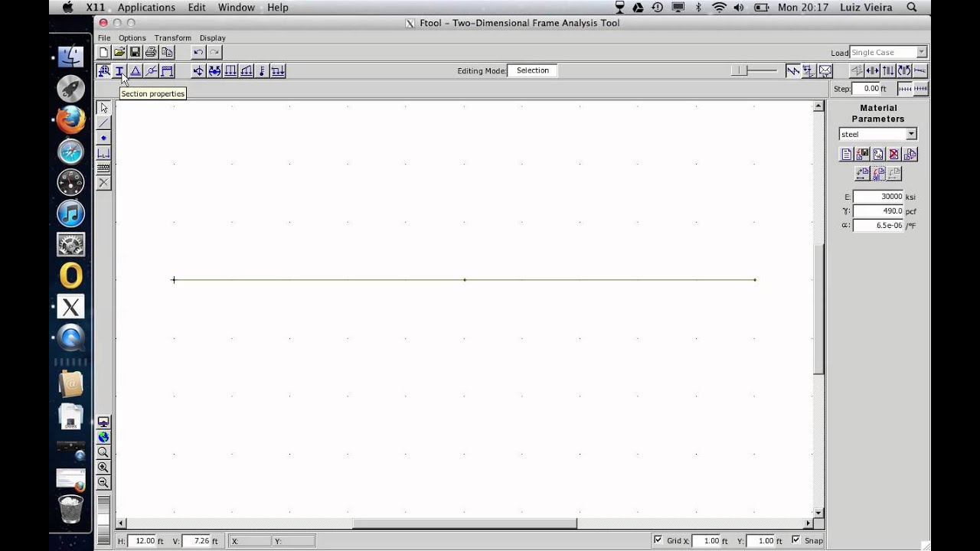The height and width of the screenshot is (551, 980).
Task: Apply material to all members
Action: click(878, 174)
